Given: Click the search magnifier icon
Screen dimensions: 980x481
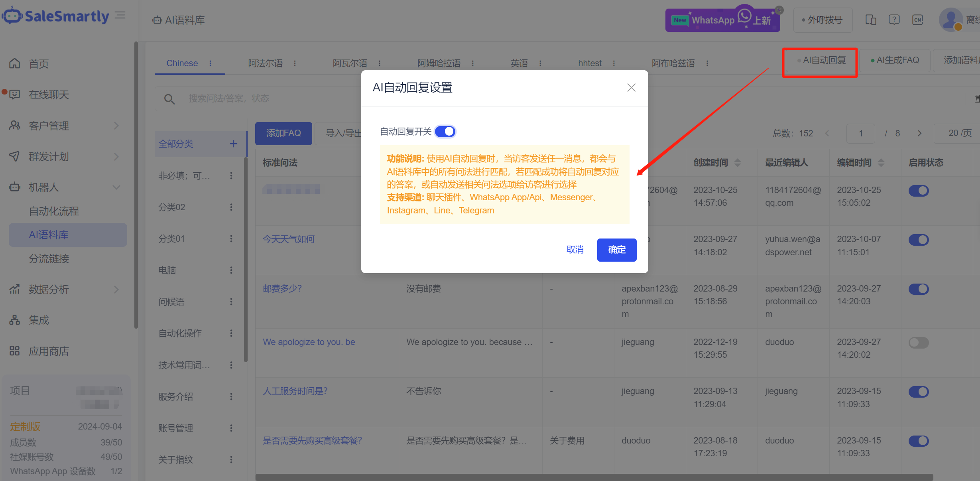Looking at the screenshot, I should click(169, 99).
